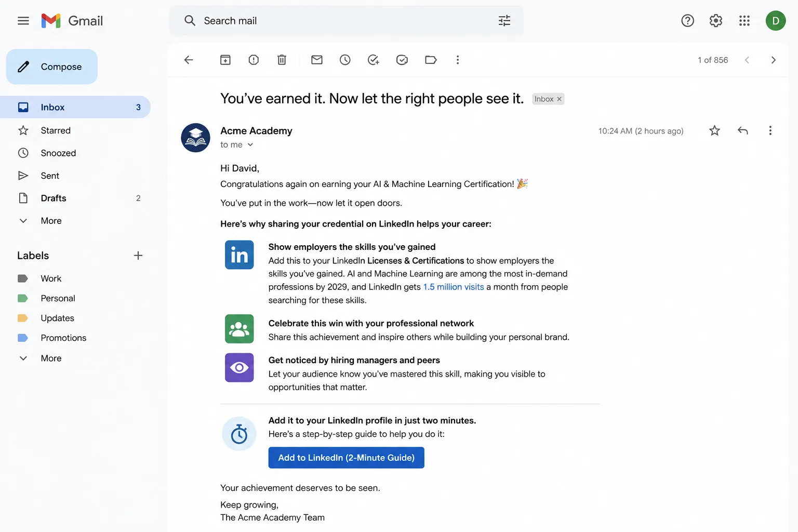Click the stopwatch icon in email
The width and height of the screenshot is (798, 532).
tap(240, 434)
